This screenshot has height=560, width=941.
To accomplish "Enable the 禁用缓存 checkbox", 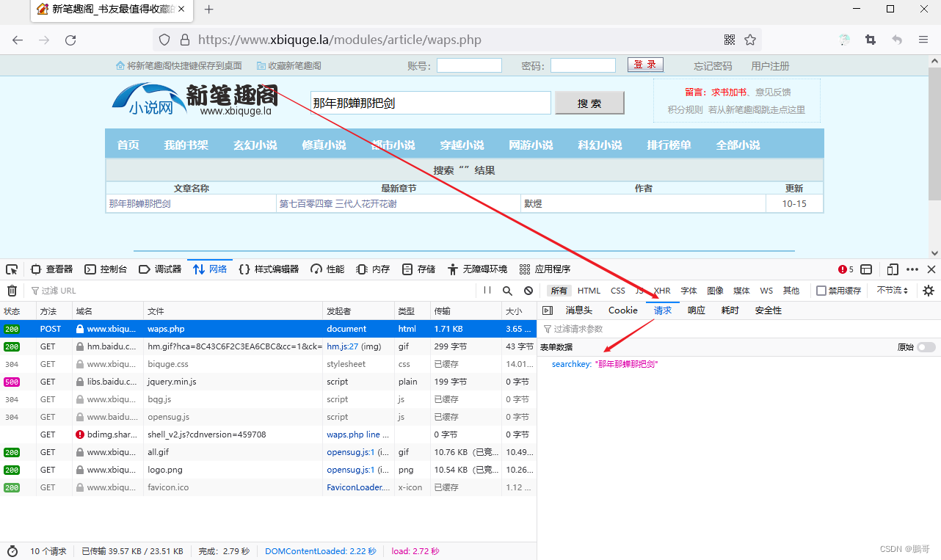I will tap(821, 291).
